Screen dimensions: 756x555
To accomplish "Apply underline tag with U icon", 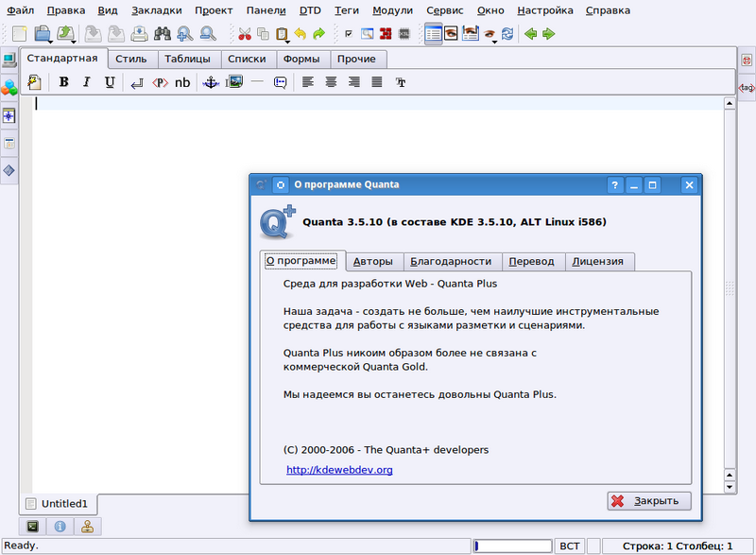I will [x=110, y=82].
